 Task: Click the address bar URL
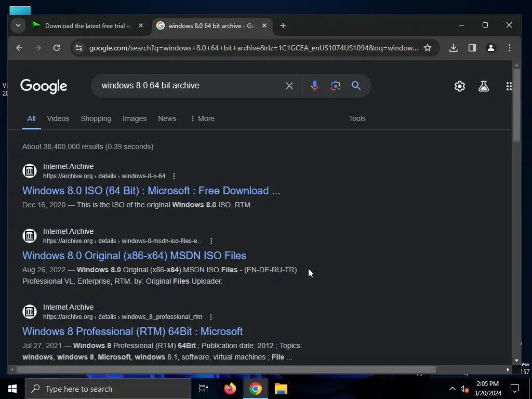pyautogui.click(x=254, y=48)
